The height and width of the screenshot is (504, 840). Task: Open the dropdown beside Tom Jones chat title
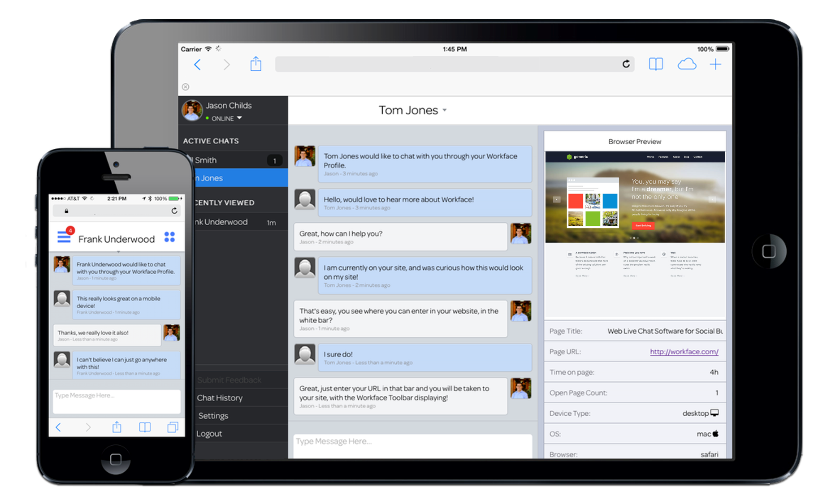pos(444,110)
